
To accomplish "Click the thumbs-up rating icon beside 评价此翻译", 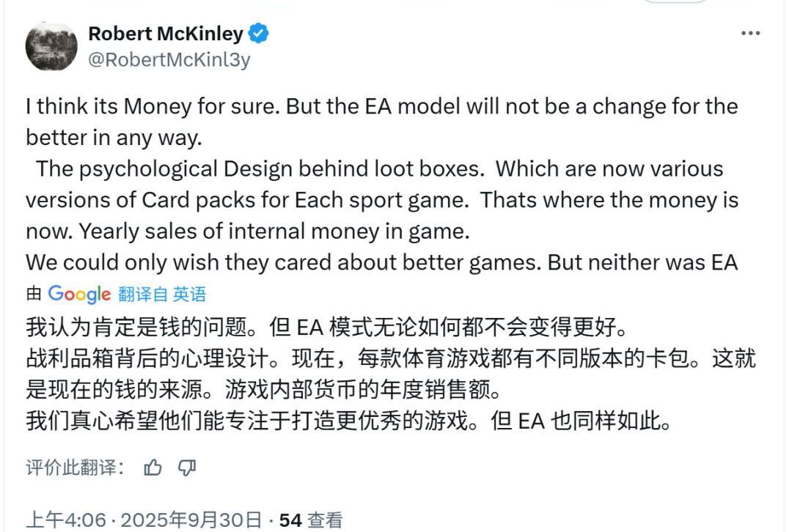I will pos(153,466).
